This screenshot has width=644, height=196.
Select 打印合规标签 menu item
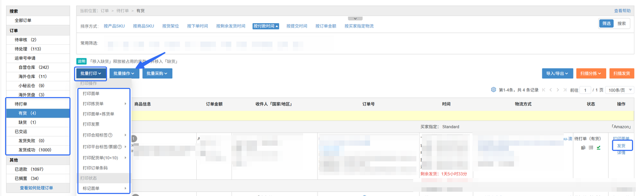95,135
